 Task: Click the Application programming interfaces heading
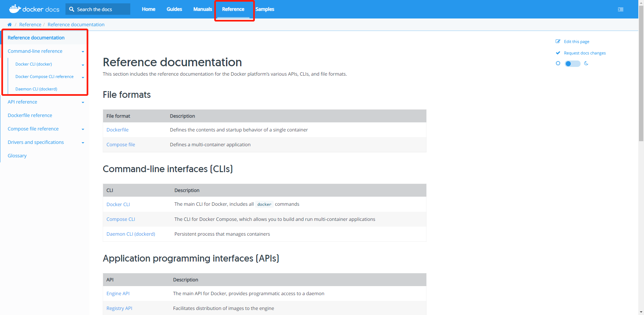coord(191,258)
